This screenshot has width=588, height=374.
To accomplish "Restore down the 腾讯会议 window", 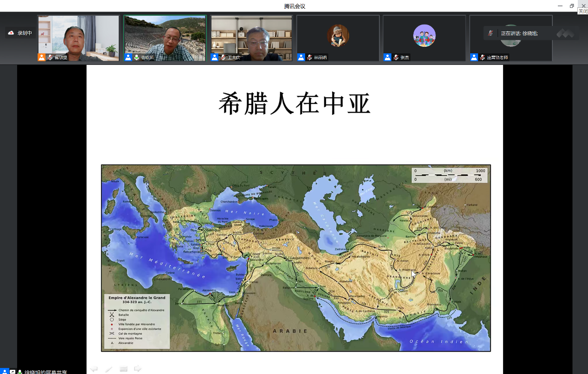I will (572, 6).
